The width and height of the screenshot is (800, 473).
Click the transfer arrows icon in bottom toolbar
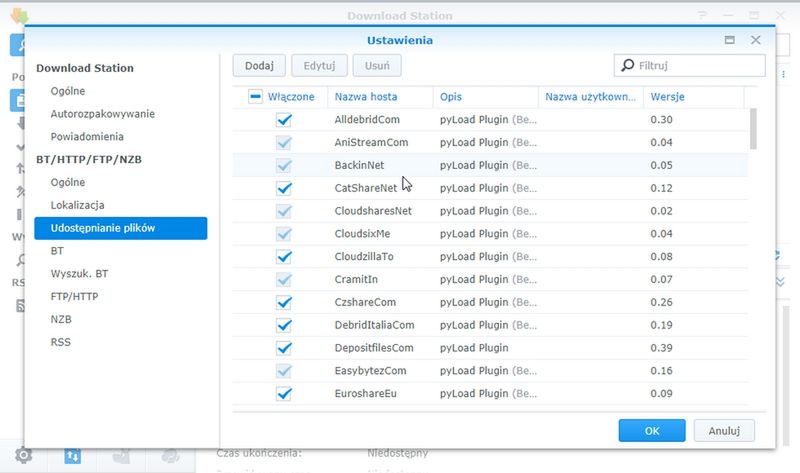click(72, 456)
